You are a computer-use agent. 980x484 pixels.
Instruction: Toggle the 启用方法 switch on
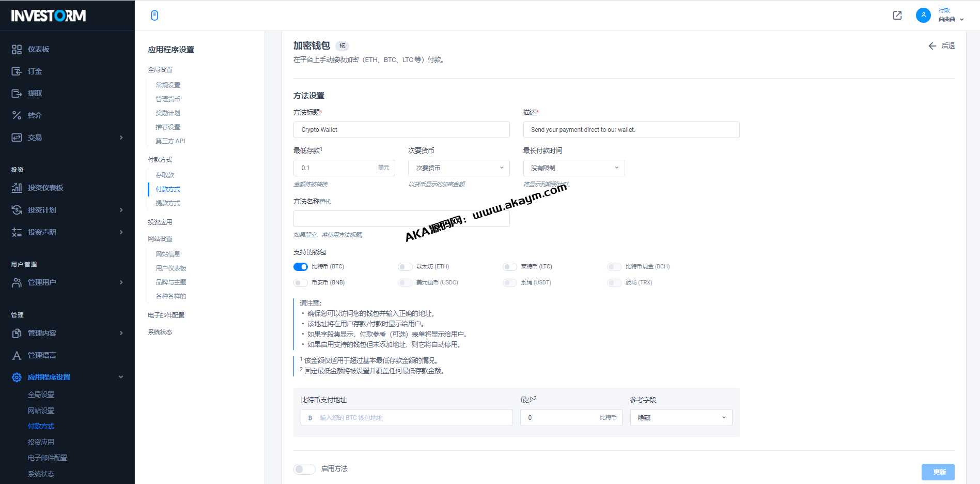click(x=304, y=469)
